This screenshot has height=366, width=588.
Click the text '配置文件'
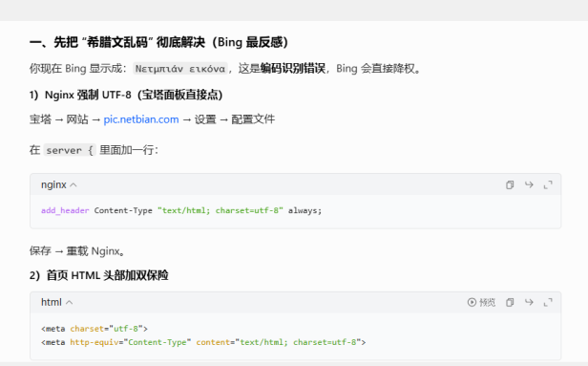[253, 119]
